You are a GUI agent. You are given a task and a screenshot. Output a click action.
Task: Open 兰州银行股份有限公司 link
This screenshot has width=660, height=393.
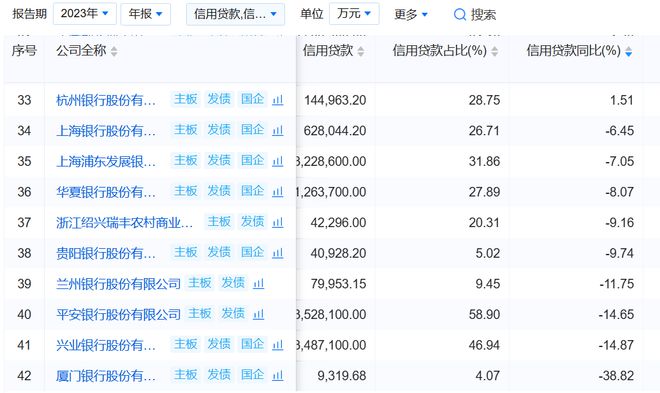click(x=118, y=284)
